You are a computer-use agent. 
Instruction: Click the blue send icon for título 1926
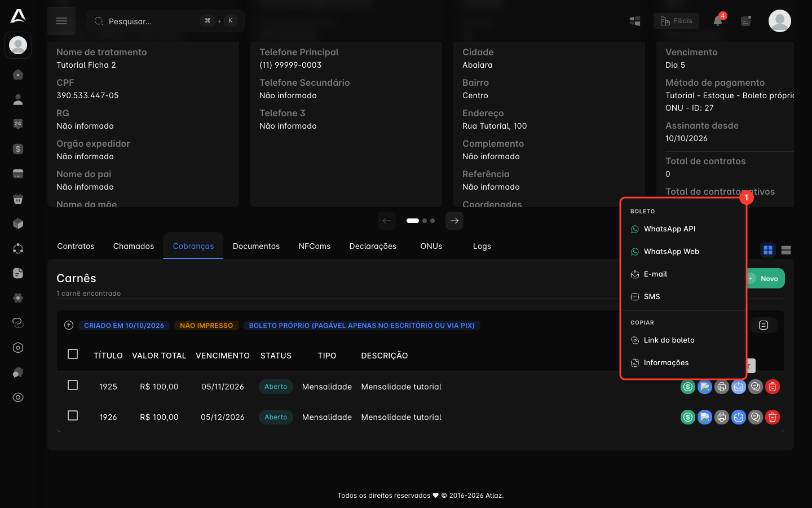point(739,417)
